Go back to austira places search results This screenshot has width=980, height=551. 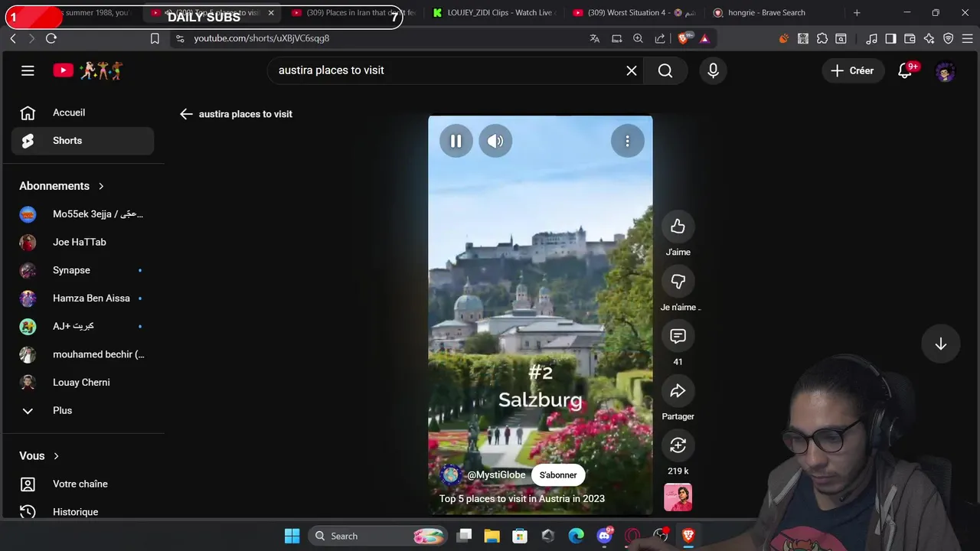[186, 114]
